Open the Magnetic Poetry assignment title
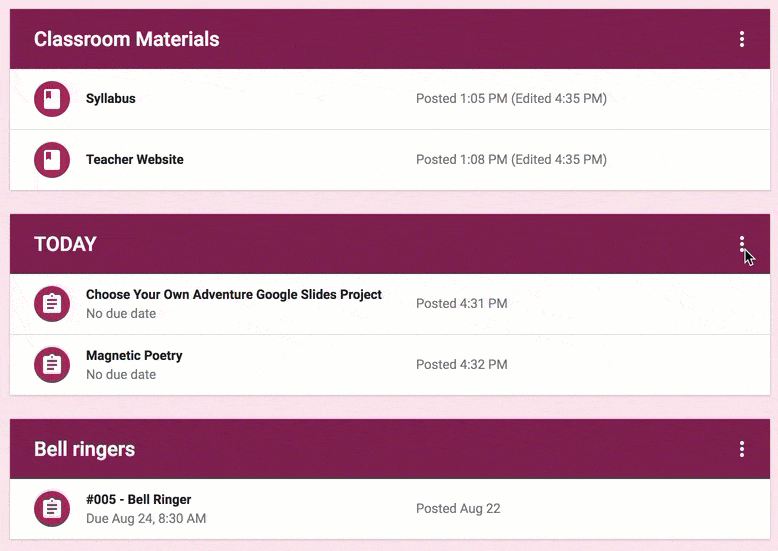Image resolution: width=778 pixels, height=551 pixels. (x=134, y=355)
